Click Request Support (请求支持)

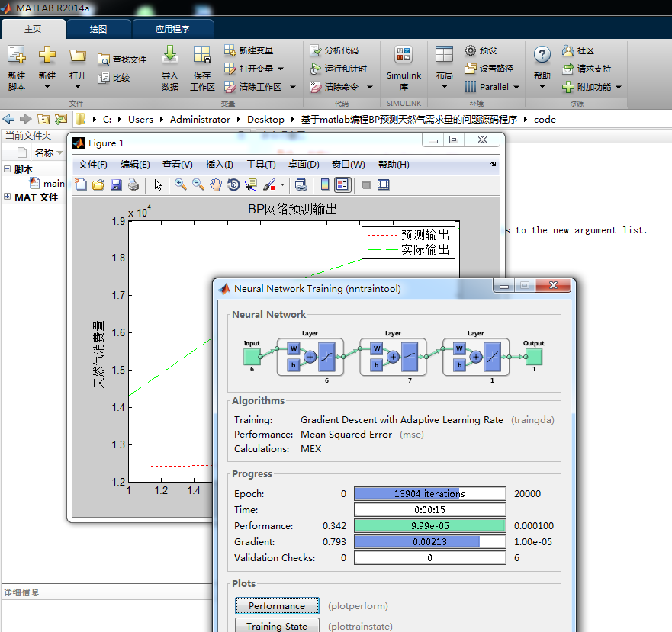[587, 69]
